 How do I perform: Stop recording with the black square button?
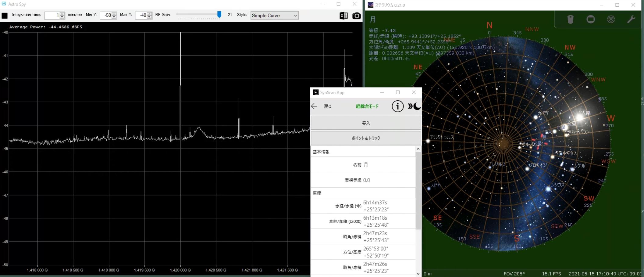5,16
